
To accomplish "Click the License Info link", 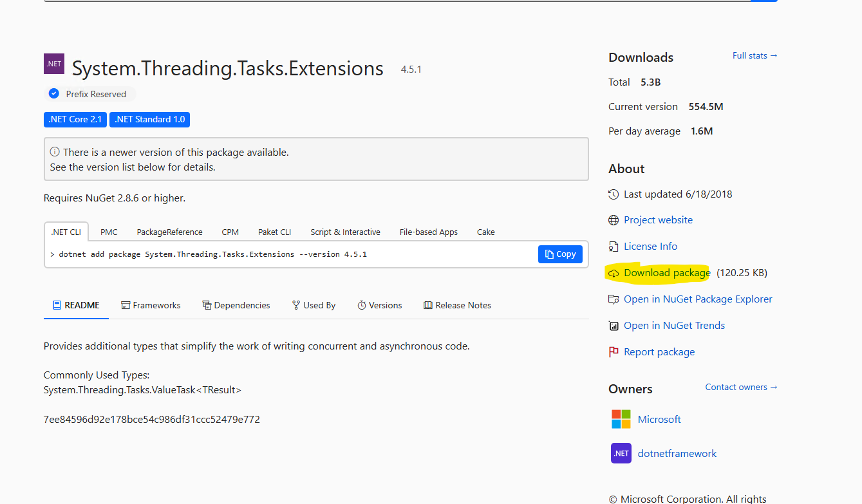I will 650,247.
